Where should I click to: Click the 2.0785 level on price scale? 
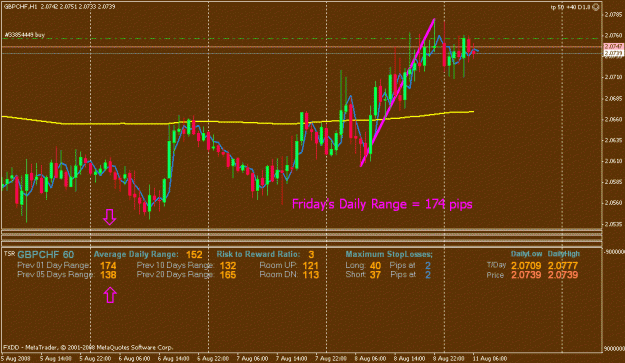click(x=613, y=15)
